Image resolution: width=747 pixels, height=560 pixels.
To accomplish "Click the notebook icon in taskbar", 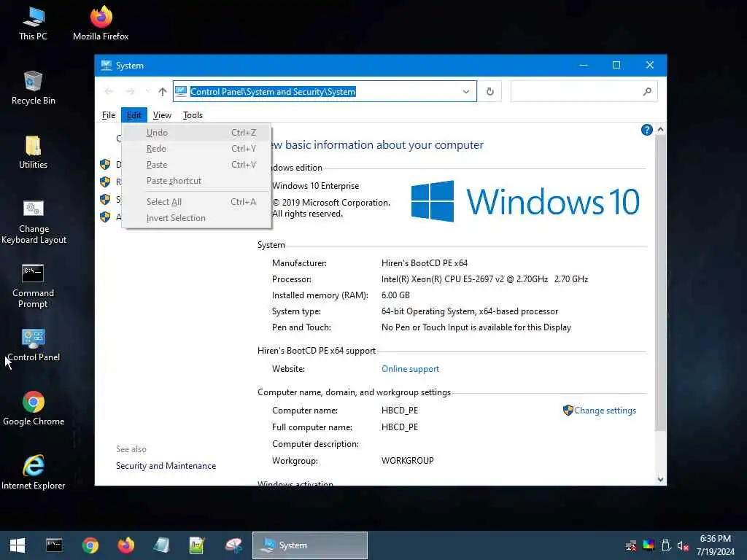I will point(161,545).
